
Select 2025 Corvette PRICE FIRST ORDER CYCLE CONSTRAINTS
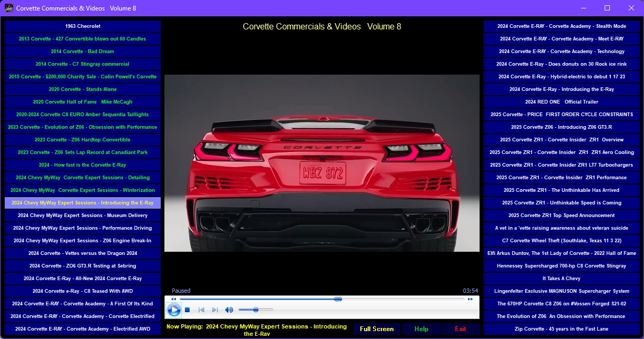point(562,114)
